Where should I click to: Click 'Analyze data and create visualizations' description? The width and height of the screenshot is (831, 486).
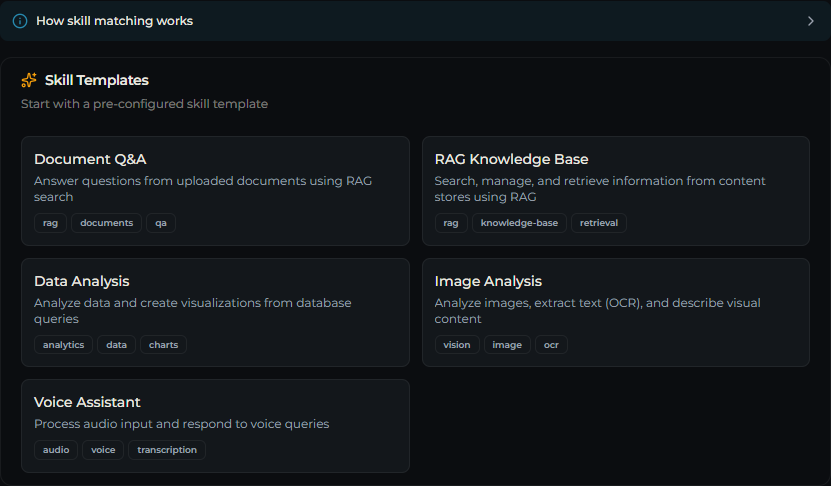[x=192, y=311]
